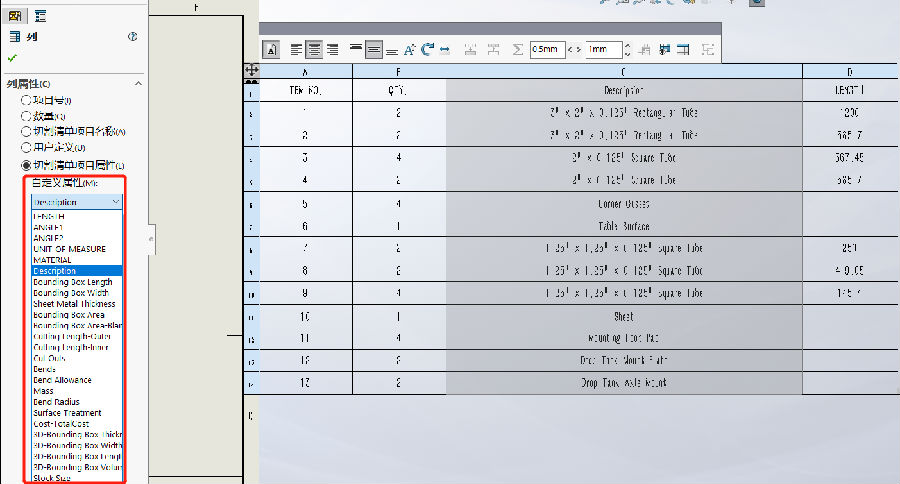Select the 项目号 (Item Number) radio button
This screenshot has height=484, width=900.
26,100
